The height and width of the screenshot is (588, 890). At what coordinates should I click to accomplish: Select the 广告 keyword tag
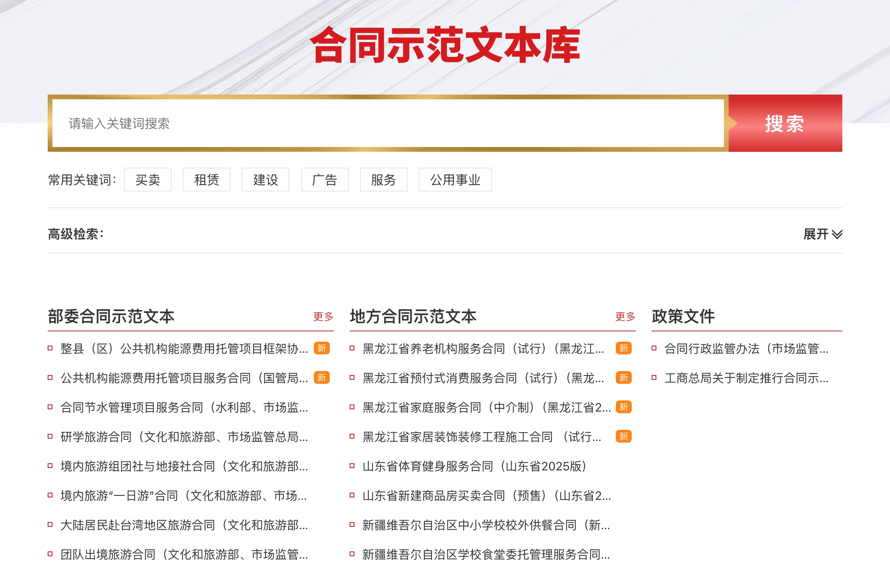click(x=325, y=180)
